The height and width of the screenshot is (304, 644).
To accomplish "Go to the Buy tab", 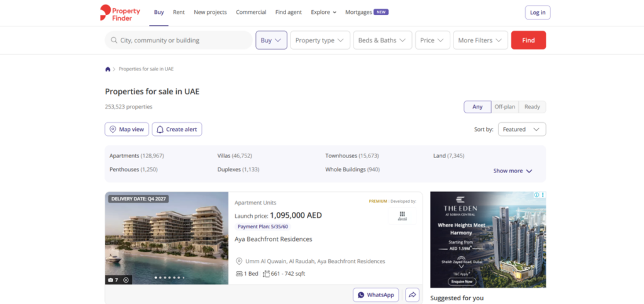I will 159,13.
